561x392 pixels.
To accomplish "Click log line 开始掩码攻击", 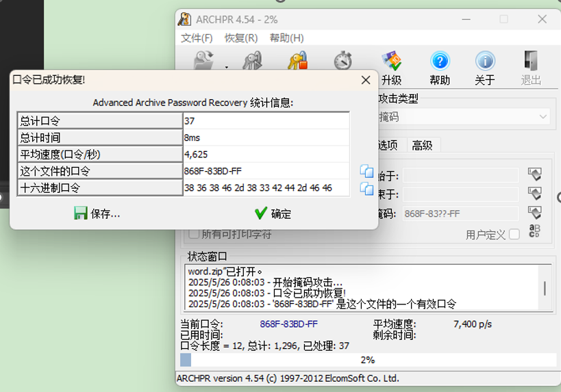I will (266, 283).
